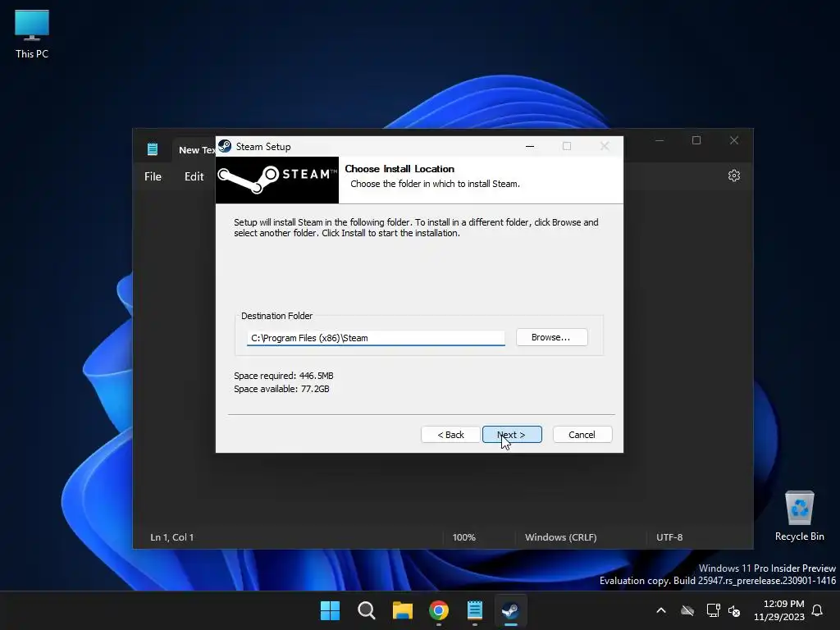The image size is (840, 630).
Task: Browse for a different destination folder
Action: pyautogui.click(x=551, y=337)
